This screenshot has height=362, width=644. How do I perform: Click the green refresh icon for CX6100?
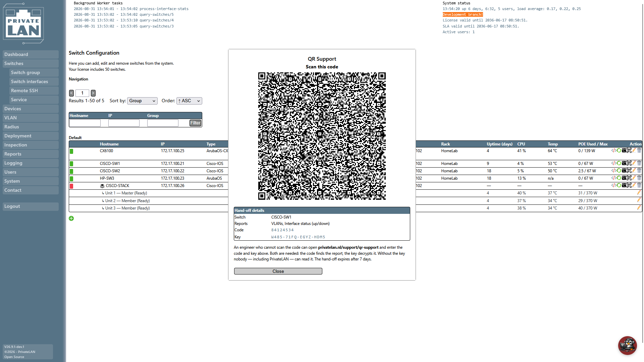point(619,150)
